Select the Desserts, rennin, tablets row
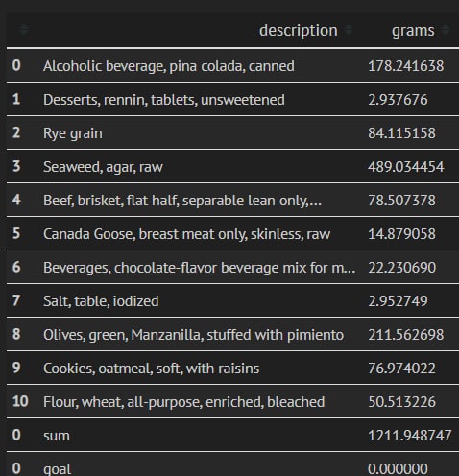 pos(232,100)
